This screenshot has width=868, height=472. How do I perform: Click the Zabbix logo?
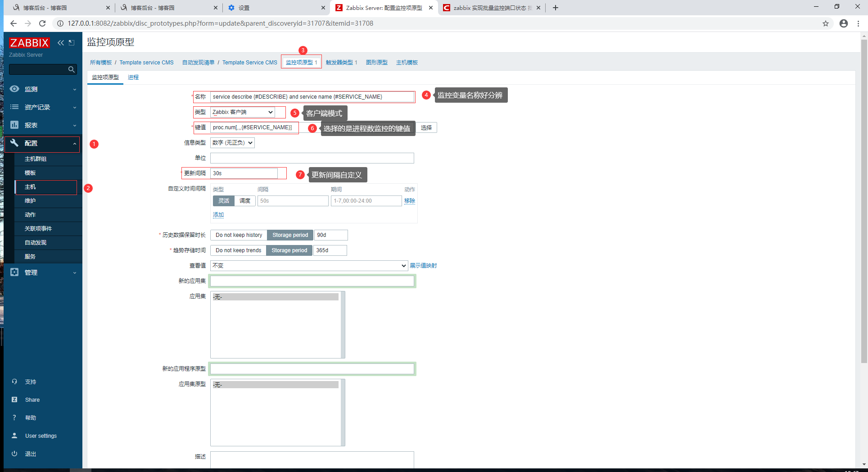(29, 43)
